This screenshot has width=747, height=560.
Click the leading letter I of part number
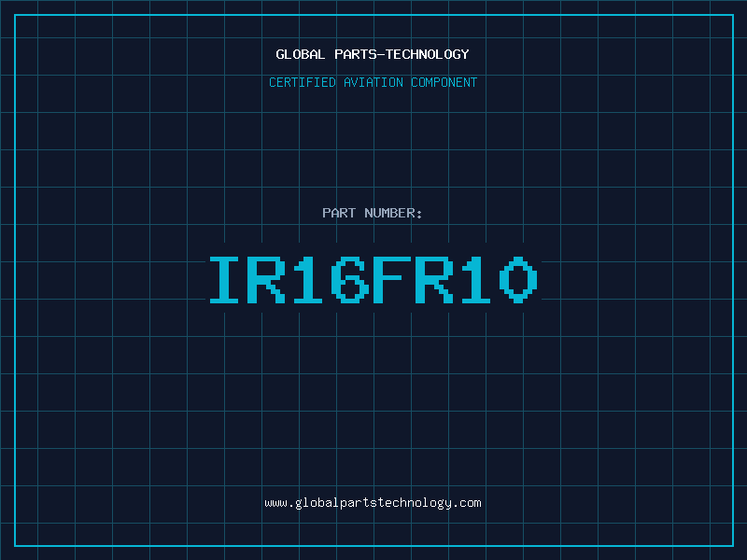point(226,280)
